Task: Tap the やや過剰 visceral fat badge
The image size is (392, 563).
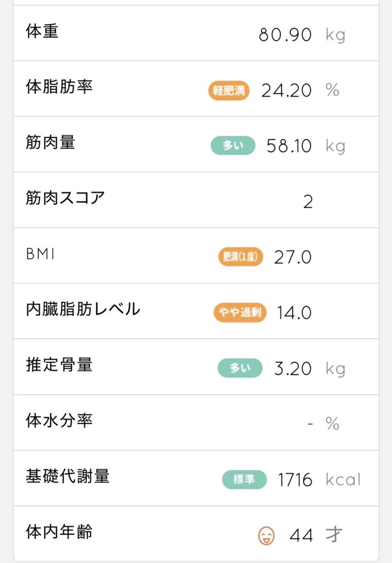Action: tap(240, 313)
